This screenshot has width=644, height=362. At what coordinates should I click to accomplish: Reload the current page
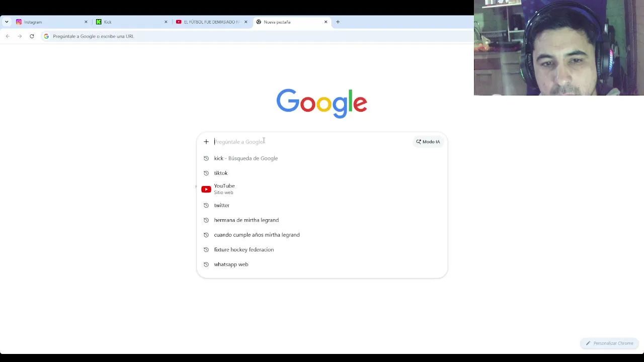tap(32, 36)
